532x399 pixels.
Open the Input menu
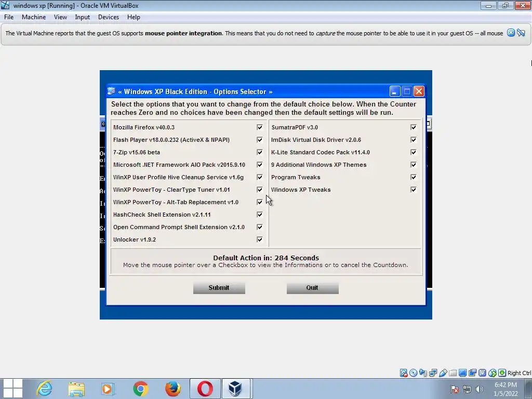(83, 17)
